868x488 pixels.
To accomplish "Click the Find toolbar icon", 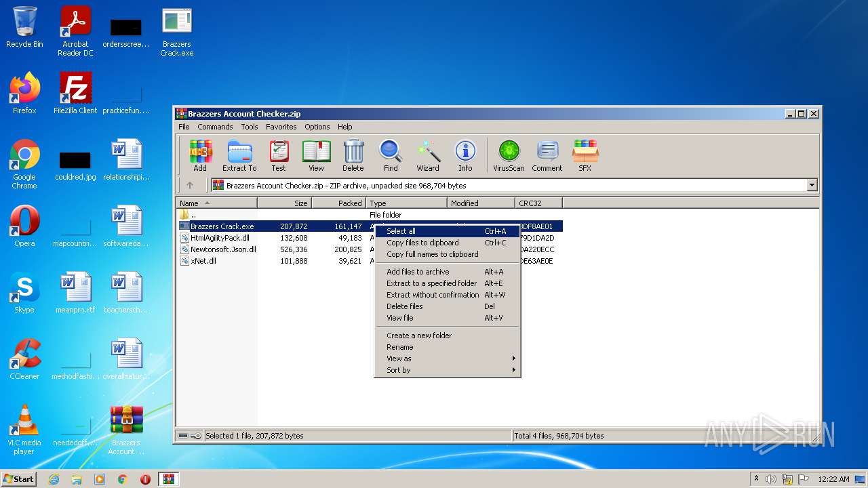I will pyautogui.click(x=391, y=156).
